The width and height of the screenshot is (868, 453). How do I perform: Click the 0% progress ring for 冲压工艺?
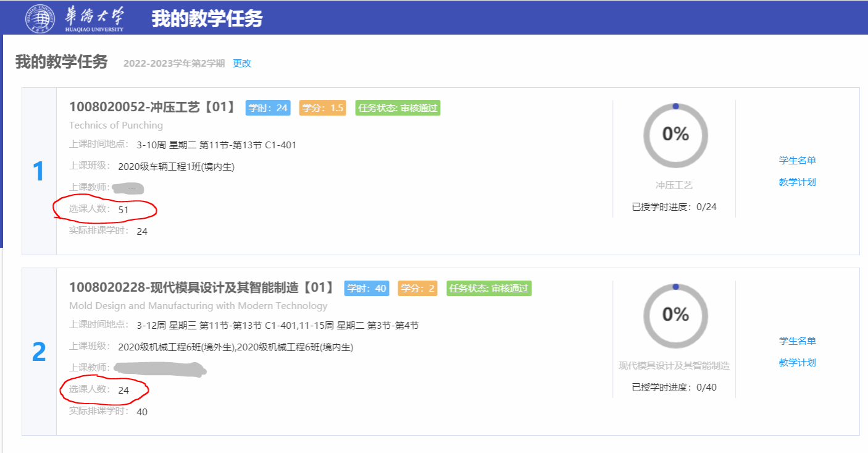(675, 135)
